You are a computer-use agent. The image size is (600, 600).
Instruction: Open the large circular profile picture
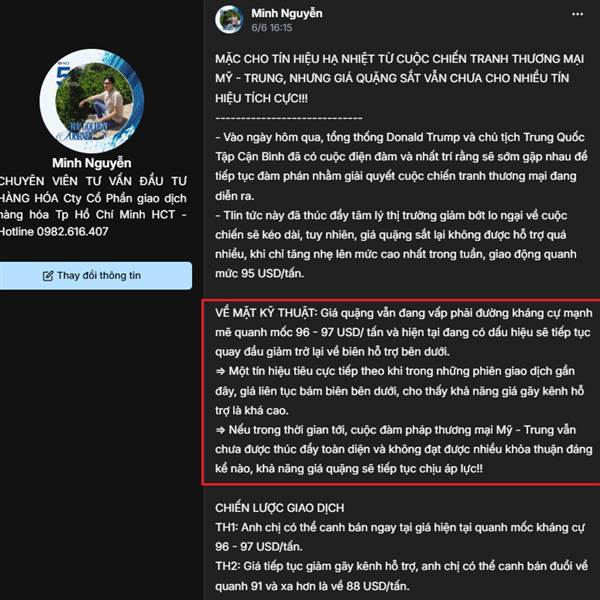[x=92, y=101]
